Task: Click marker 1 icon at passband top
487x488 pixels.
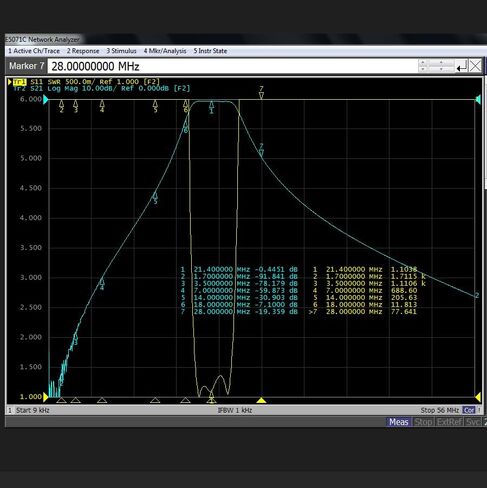Action: tap(211, 107)
